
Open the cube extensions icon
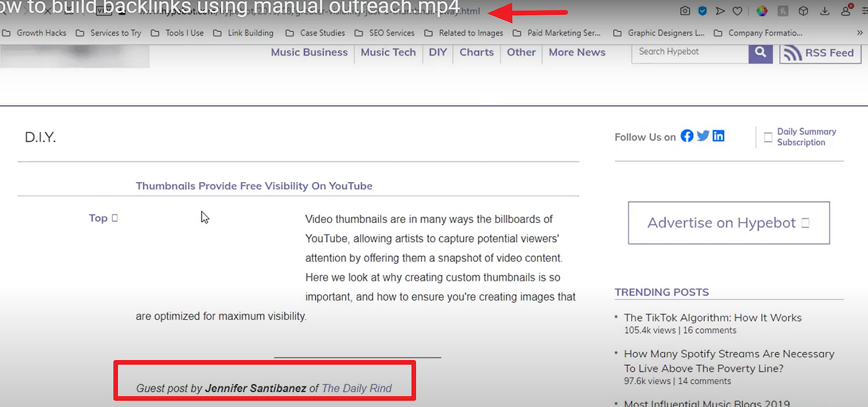point(804,11)
